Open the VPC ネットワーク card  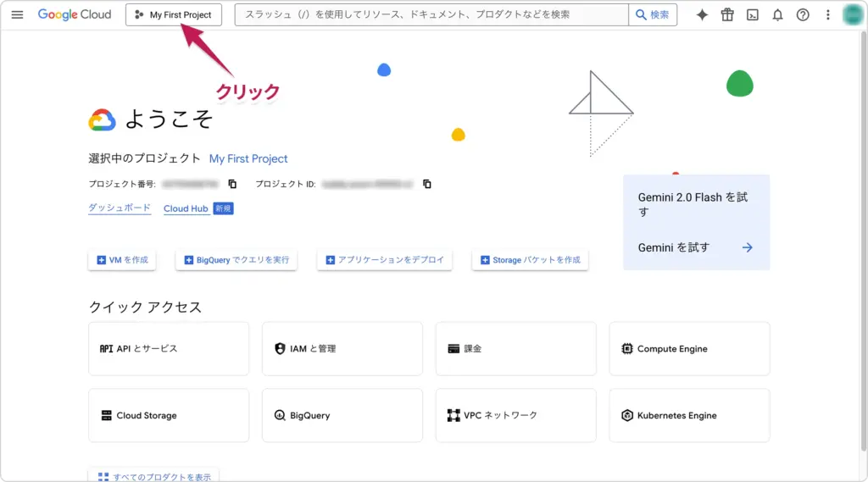click(516, 415)
